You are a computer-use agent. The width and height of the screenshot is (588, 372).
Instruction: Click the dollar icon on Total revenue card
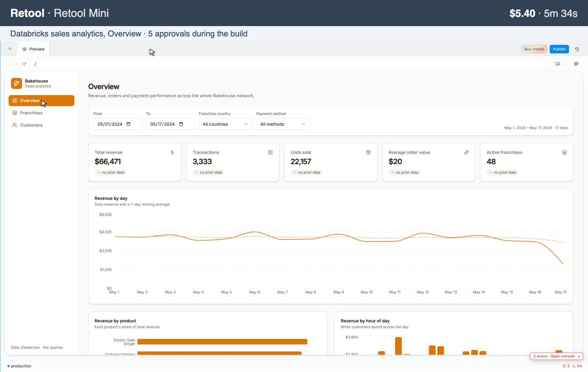pos(172,152)
